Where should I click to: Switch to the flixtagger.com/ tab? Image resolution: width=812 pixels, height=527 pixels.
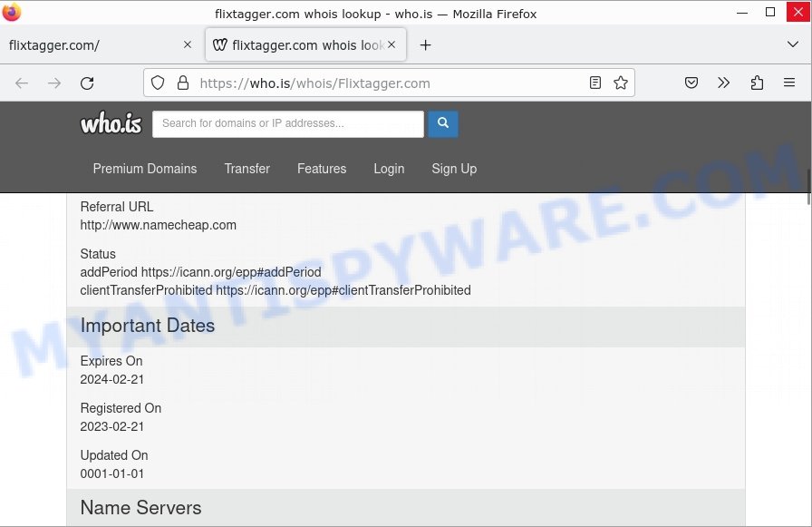click(x=101, y=45)
